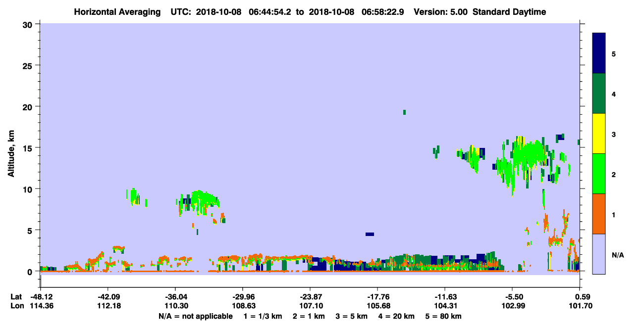
Task: Click the y-axis tick label 30
Action: [x=29, y=24]
